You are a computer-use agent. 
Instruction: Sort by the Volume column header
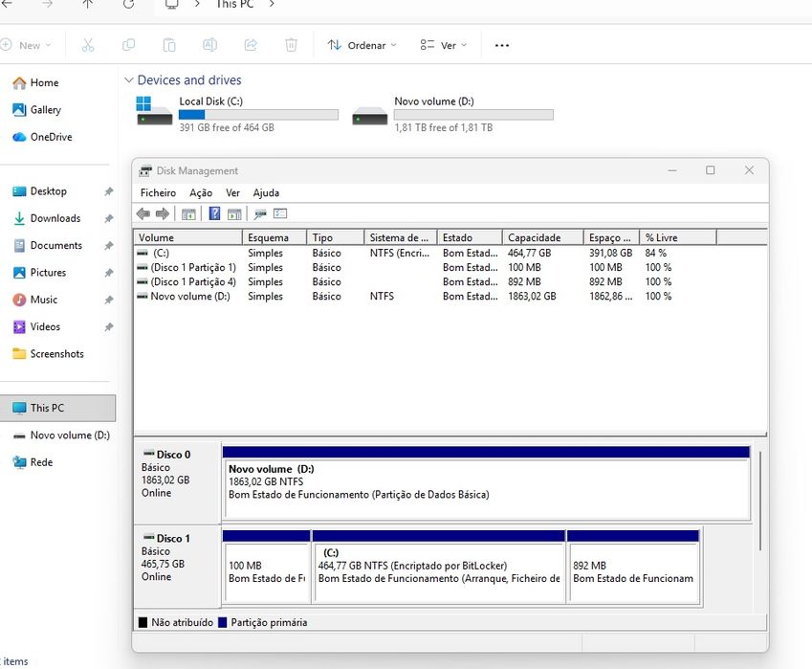point(188,237)
